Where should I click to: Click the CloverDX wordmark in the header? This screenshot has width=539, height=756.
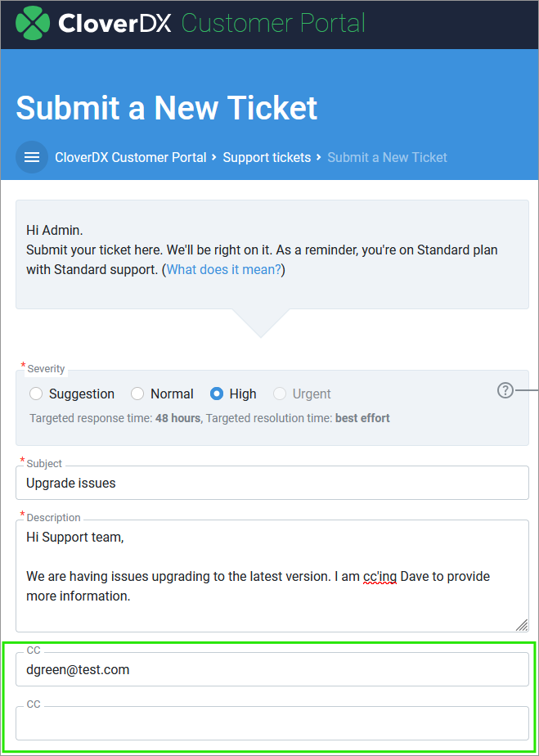(x=115, y=23)
